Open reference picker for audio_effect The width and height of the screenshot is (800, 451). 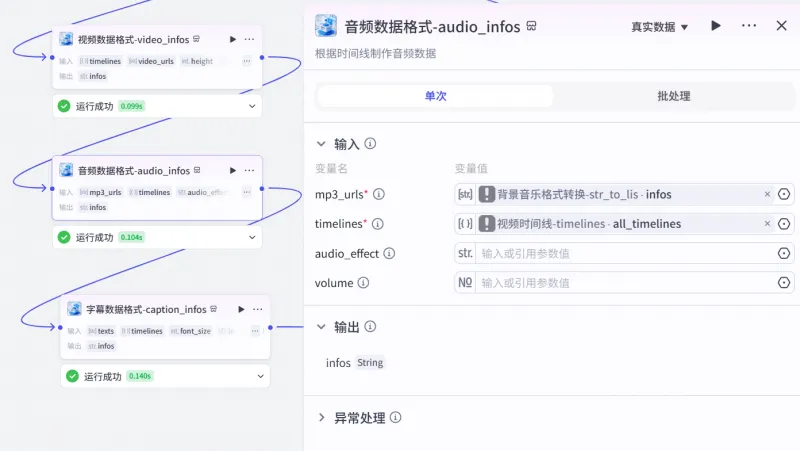784,254
